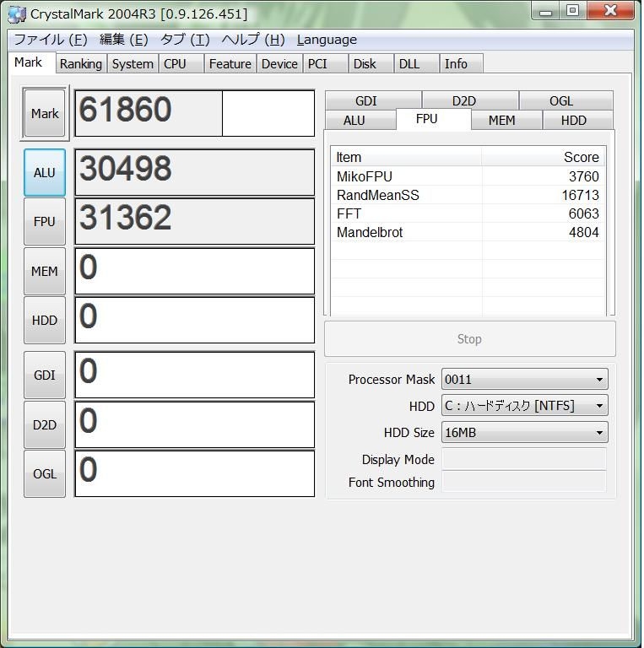The height and width of the screenshot is (648, 644).
Task: Show the Info tab
Action: click(x=462, y=64)
